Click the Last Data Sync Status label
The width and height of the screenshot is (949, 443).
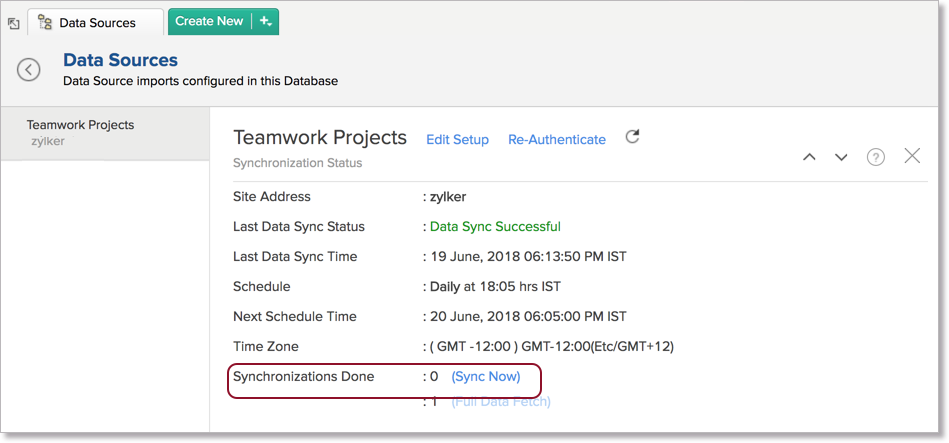coord(299,227)
